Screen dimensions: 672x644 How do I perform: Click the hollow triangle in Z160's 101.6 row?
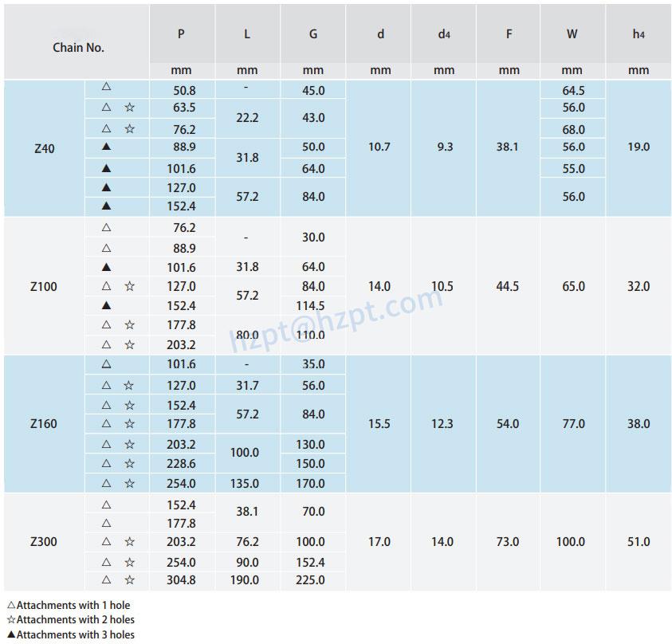107,364
